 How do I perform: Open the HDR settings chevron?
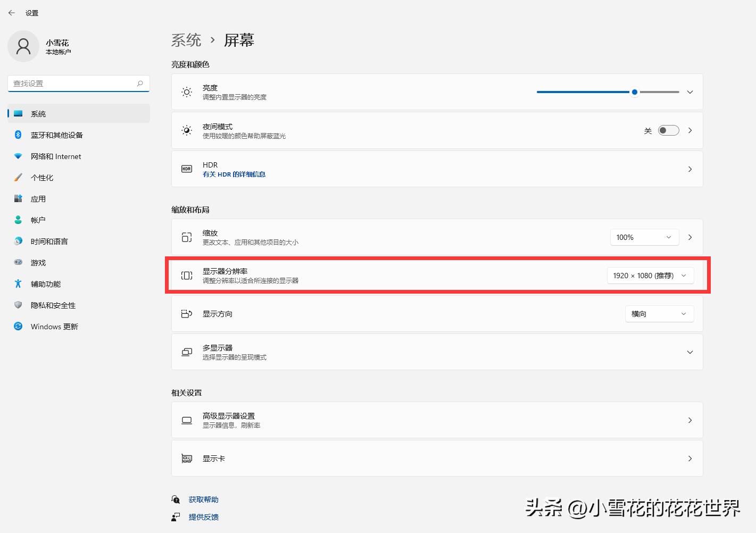click(690, 169)
